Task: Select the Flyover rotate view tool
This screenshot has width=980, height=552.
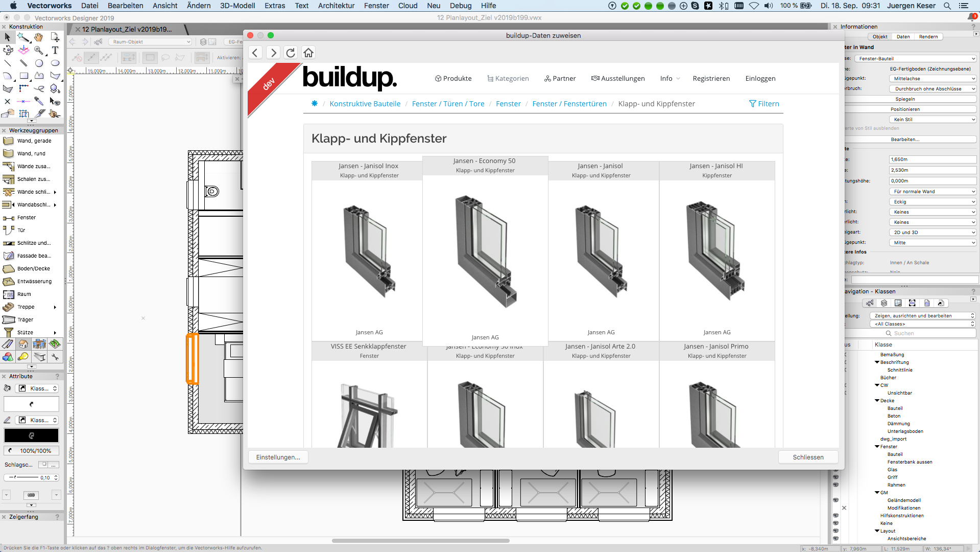Action: [x=8, y=50]
